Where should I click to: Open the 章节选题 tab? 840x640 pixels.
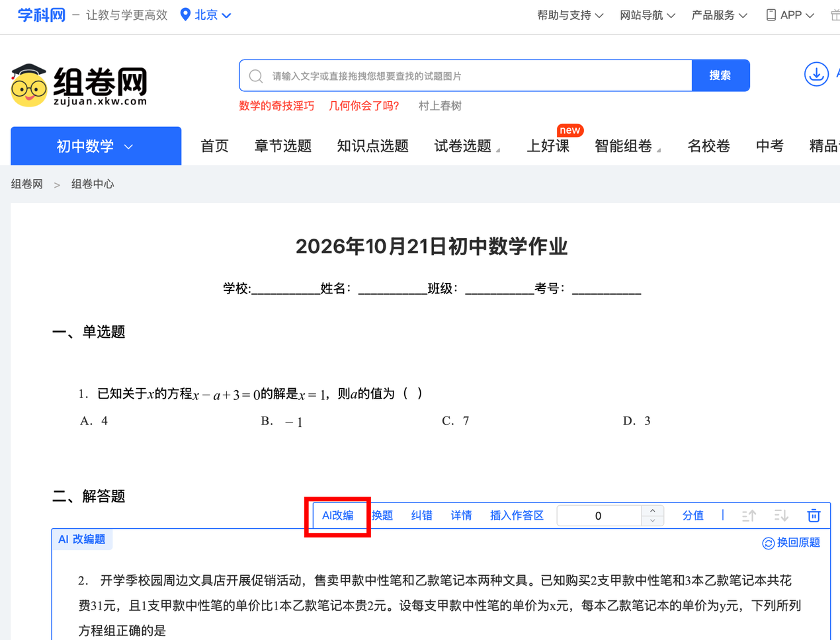pyautogui.click(x=283, y=146)
